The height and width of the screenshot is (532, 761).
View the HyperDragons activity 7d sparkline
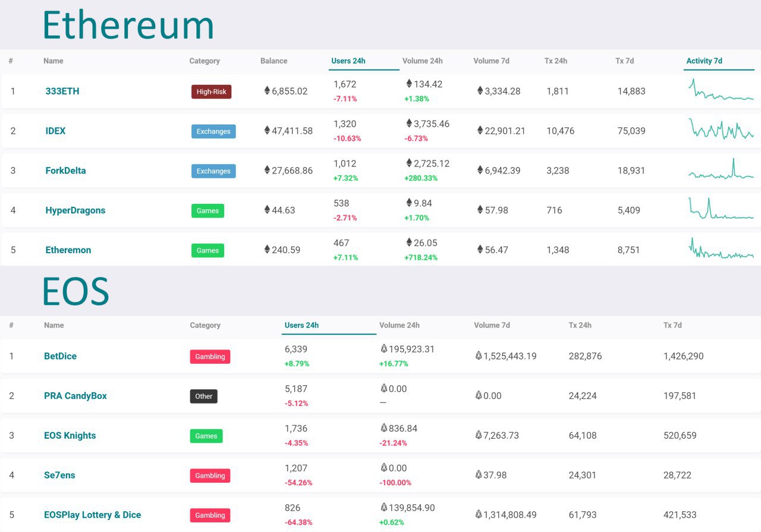721,209
